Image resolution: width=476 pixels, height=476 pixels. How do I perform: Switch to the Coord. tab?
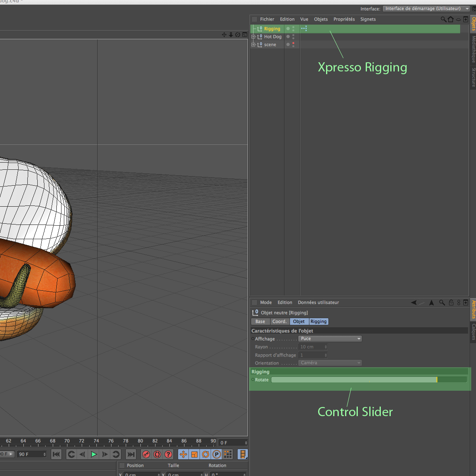tap(279, 321)
